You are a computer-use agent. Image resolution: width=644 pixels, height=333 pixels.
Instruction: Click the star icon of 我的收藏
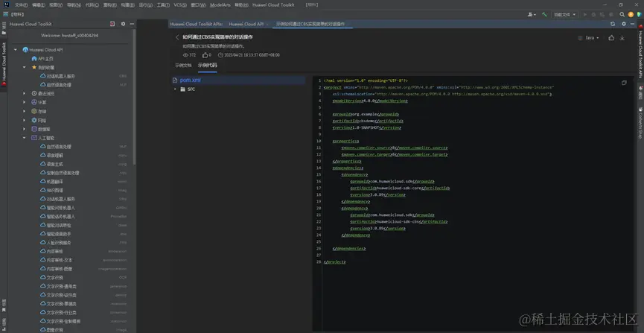pos(34,67)
